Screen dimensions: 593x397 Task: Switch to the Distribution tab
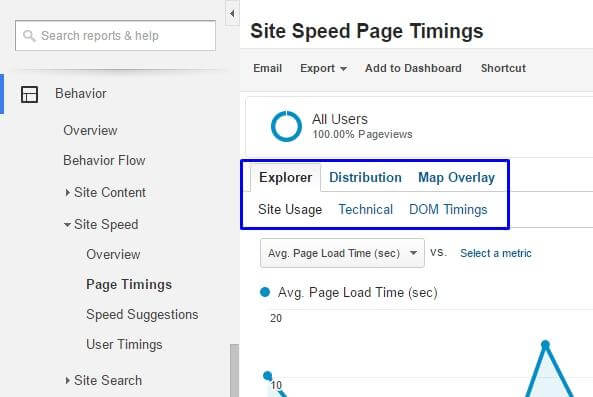click(365, 178)
